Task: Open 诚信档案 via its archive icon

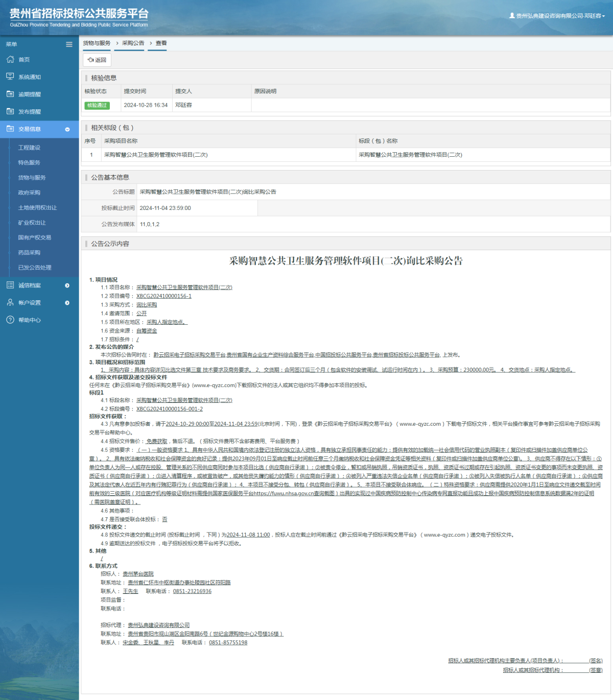Action: point(10,285)
